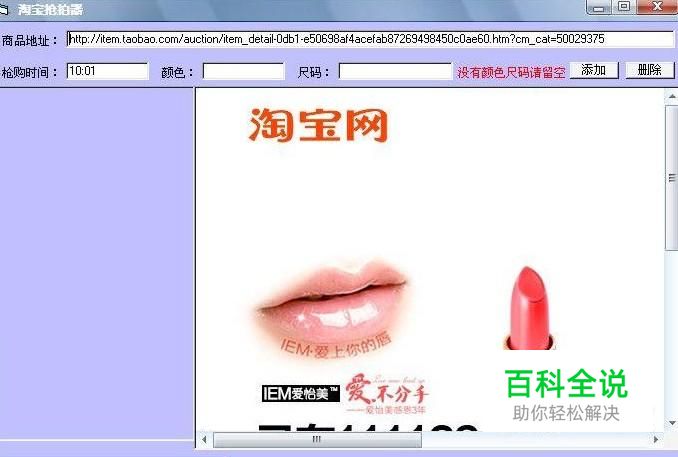Click the horizontal scrollbar thumb
The width and height of the screenshot is (678, 457).
coord(317,439)
